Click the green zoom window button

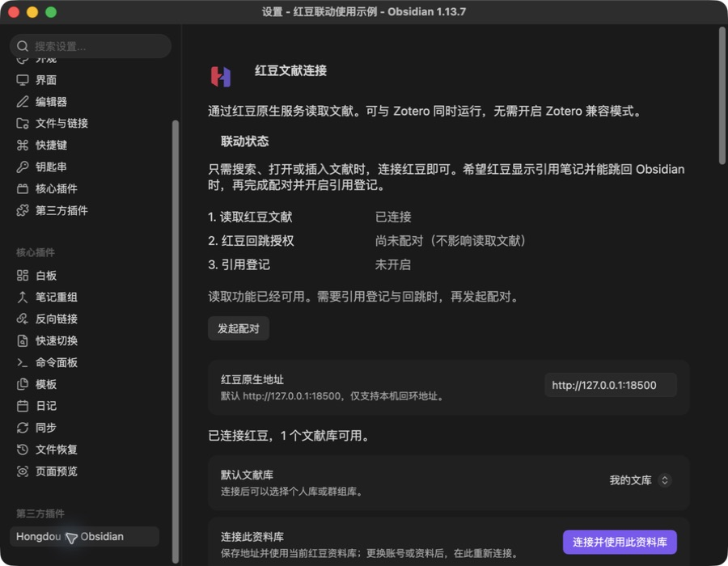pyautogui.click(x=51, y=12)
